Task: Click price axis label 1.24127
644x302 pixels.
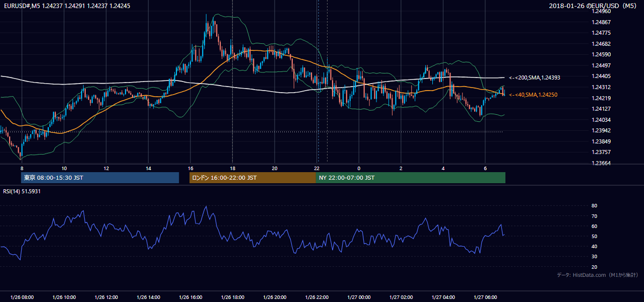Action: tap(601, 109)
